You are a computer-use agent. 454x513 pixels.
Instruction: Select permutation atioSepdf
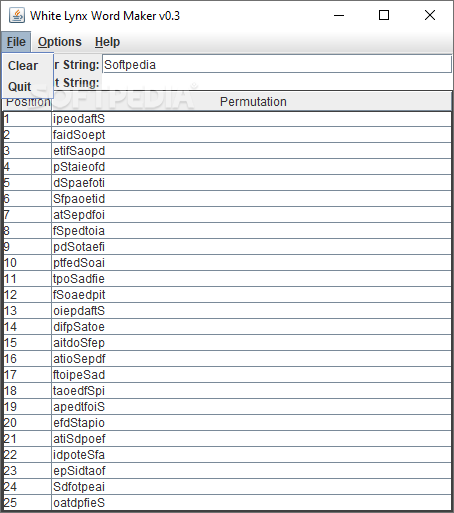(x=251, y=359)
